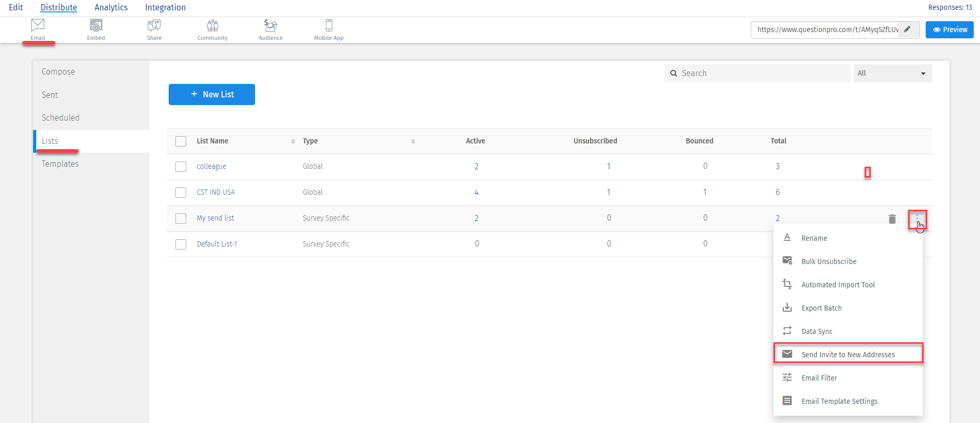Open the Email distribution icon
This screenshot has height=423, width=980.
(38, 25)
